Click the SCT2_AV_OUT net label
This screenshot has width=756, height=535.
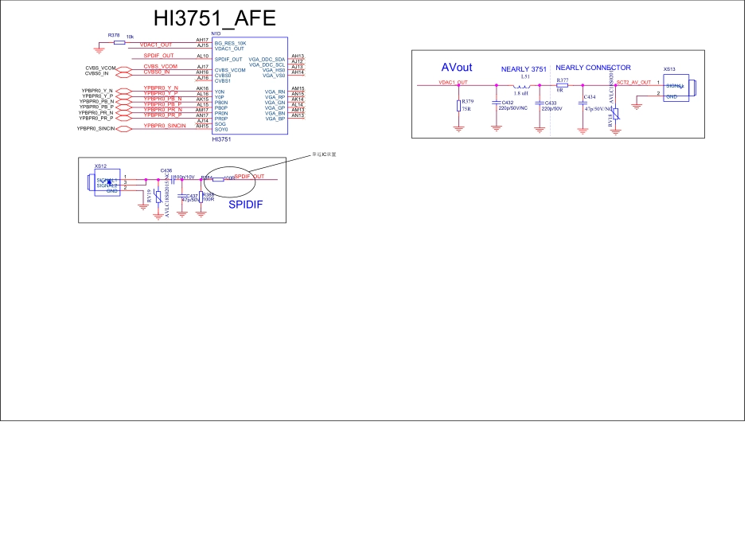tap(633, 82)
